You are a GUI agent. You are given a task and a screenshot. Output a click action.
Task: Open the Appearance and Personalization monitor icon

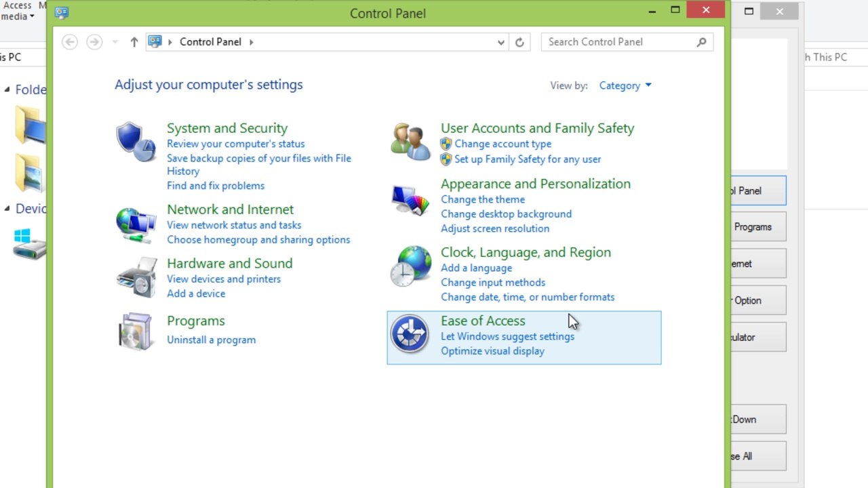[x=410, y=201]
